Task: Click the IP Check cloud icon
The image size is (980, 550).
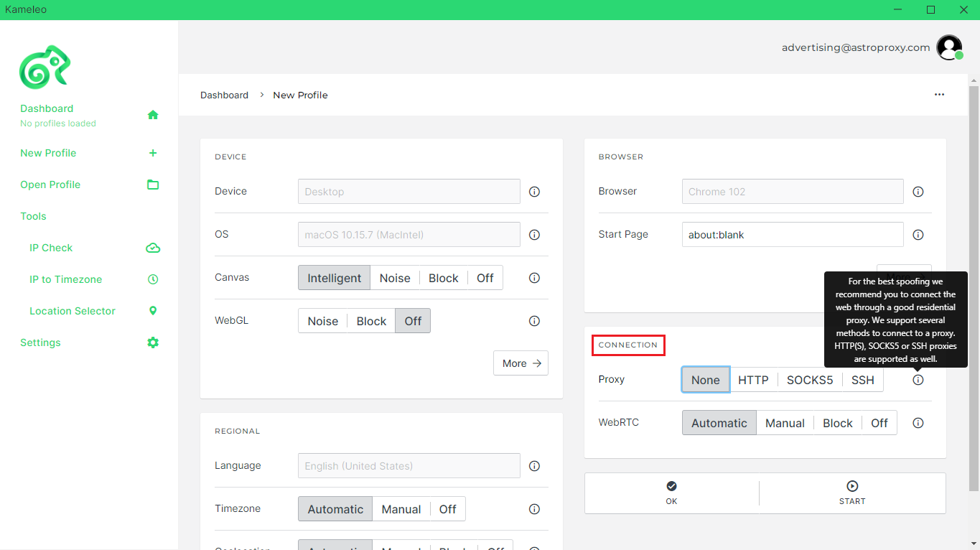Action: point(153,248)
